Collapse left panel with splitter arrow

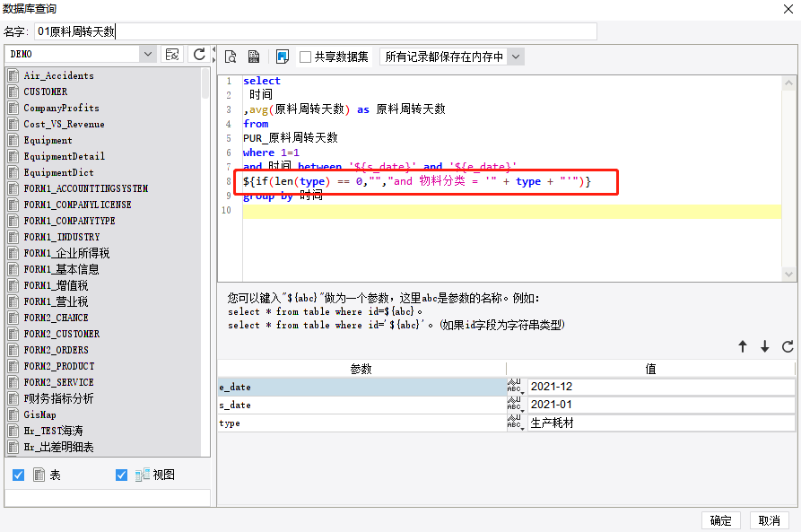point(214,49)
